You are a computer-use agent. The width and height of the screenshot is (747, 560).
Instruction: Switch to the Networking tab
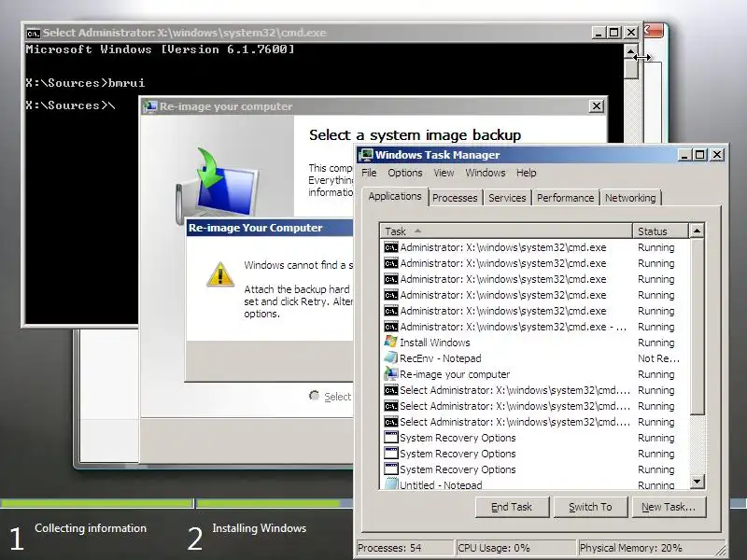click(630, 198)
